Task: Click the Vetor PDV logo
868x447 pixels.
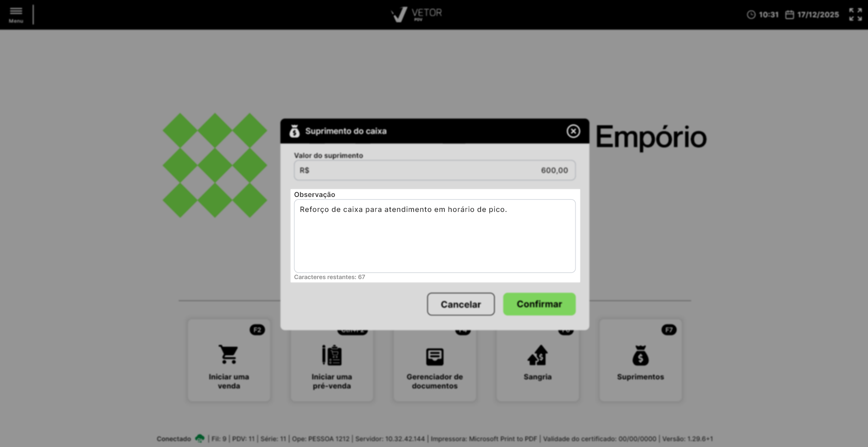Action: tap(416, 15)
